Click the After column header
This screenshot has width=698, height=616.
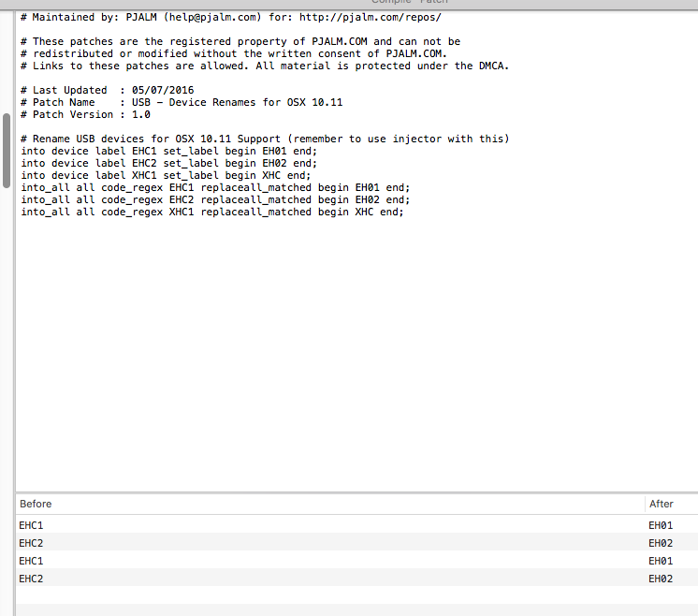(661, 504)
